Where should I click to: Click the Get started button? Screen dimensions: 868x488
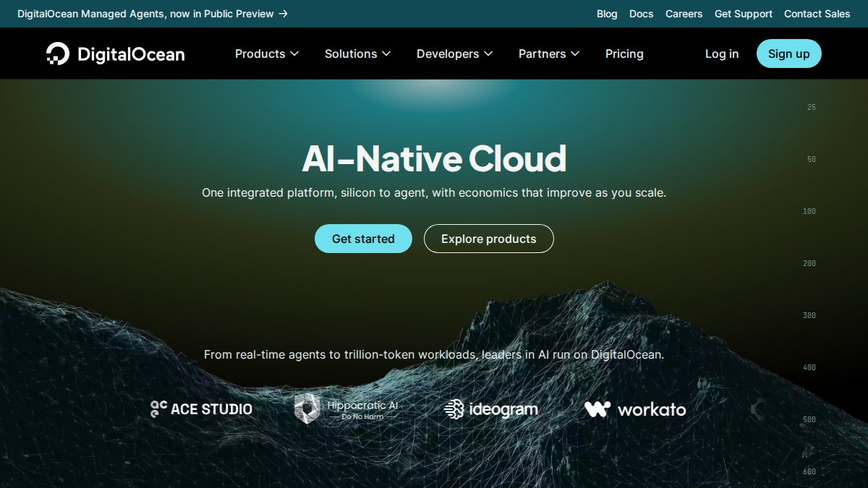(x=363, y=239)
